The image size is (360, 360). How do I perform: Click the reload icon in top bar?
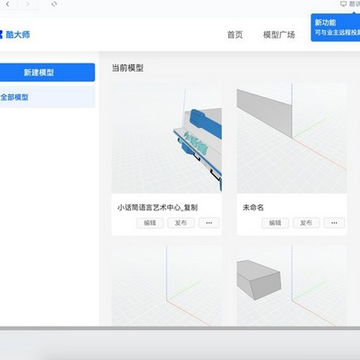pyautogui.click(x=54, y=4)
